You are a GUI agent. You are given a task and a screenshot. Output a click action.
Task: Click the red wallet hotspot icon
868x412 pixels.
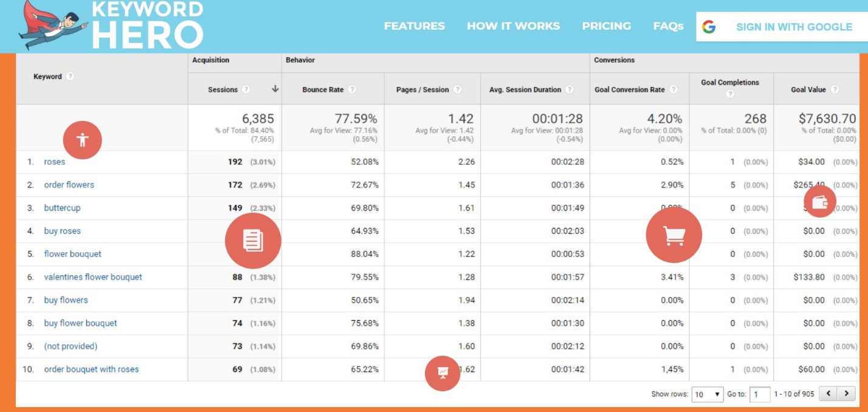pyautogui.click(x=820, y=201)
